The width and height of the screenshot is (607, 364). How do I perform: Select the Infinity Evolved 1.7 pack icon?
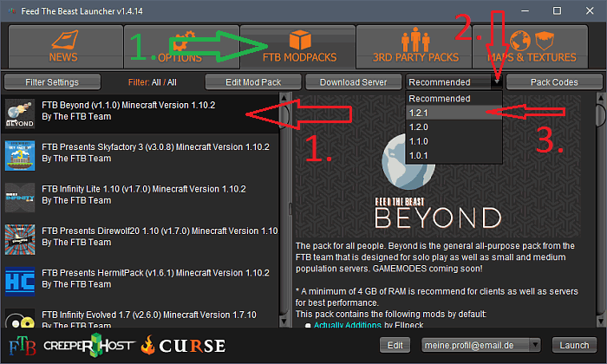click(19, 318)
